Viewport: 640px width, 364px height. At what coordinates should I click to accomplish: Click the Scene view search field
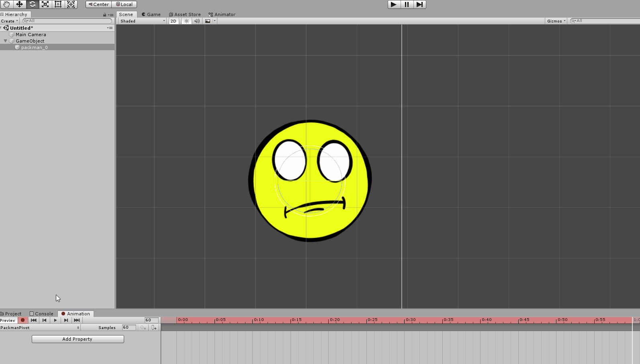tap(605, 21)
